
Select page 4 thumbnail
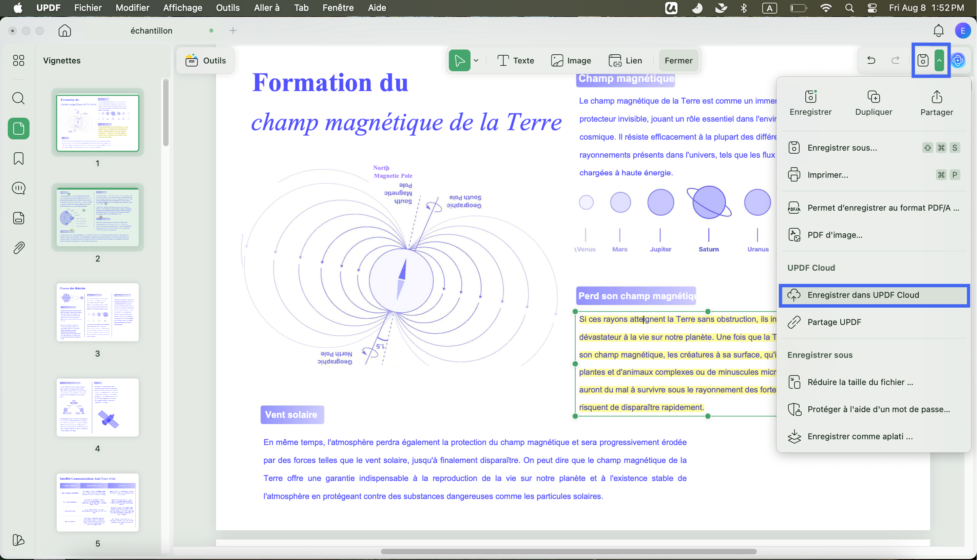(97, 407)
